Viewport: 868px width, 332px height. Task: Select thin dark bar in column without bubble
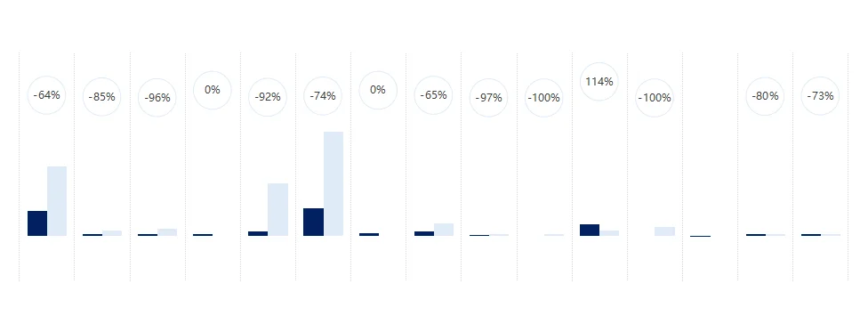700,236
